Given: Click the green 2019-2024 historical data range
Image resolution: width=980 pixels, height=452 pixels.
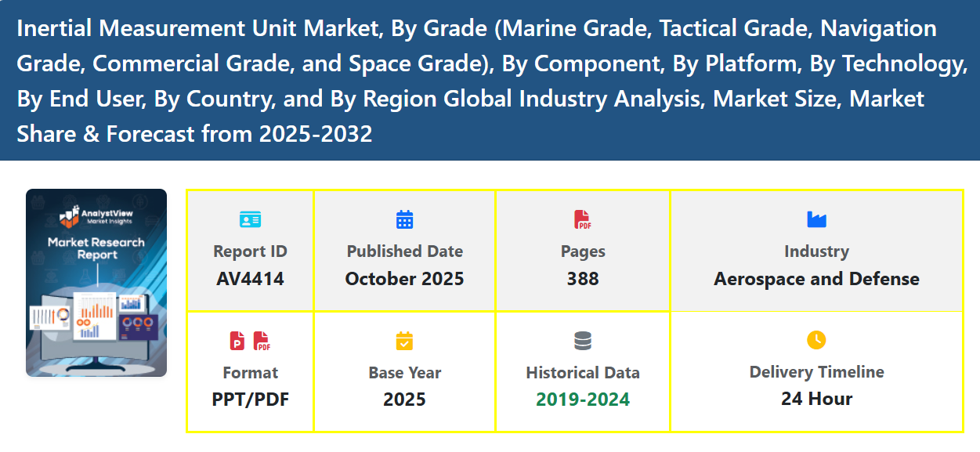Looking at the screenshot, I should click(x=583, y=400).
